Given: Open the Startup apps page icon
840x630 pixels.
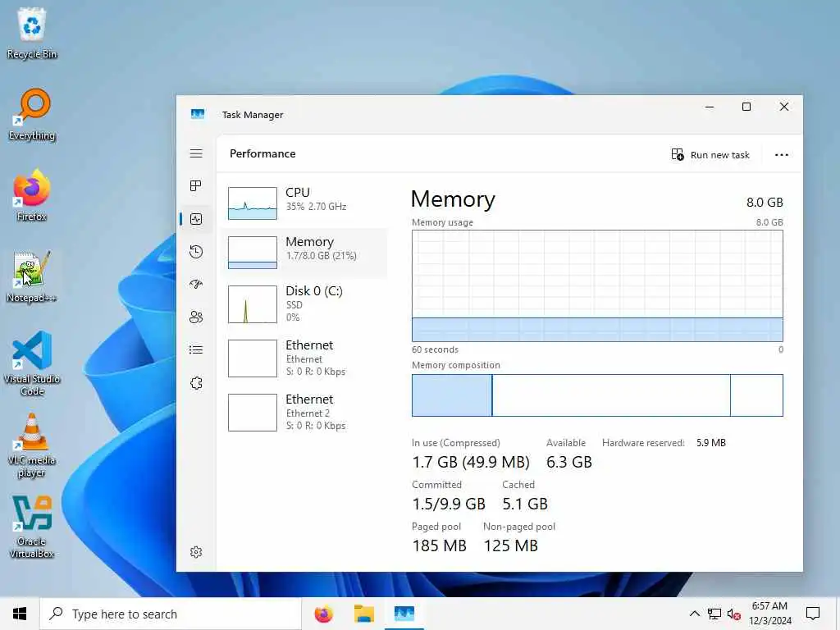Looking at the screenshot, I should [196, 284].
